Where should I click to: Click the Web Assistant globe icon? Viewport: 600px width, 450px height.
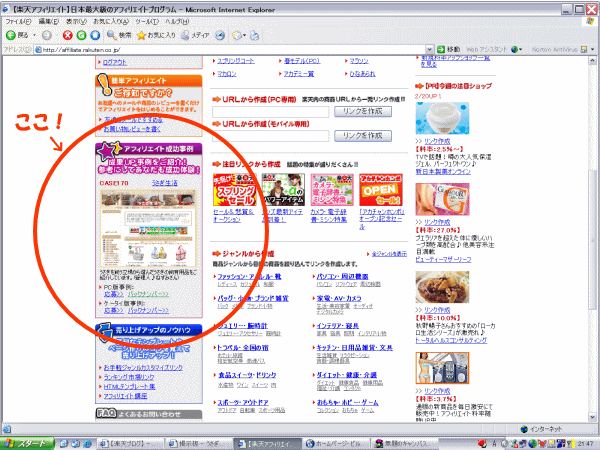click(x=514, y=49)
